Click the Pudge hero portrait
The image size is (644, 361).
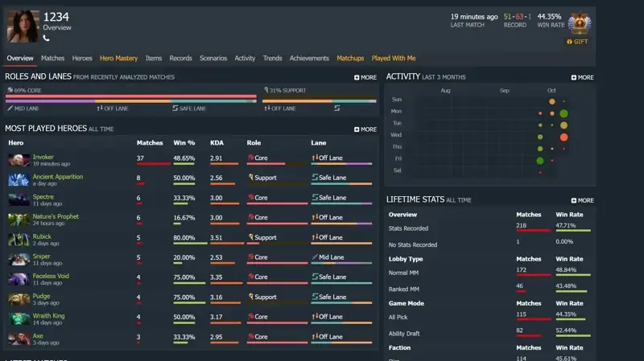tap(19, 299)
